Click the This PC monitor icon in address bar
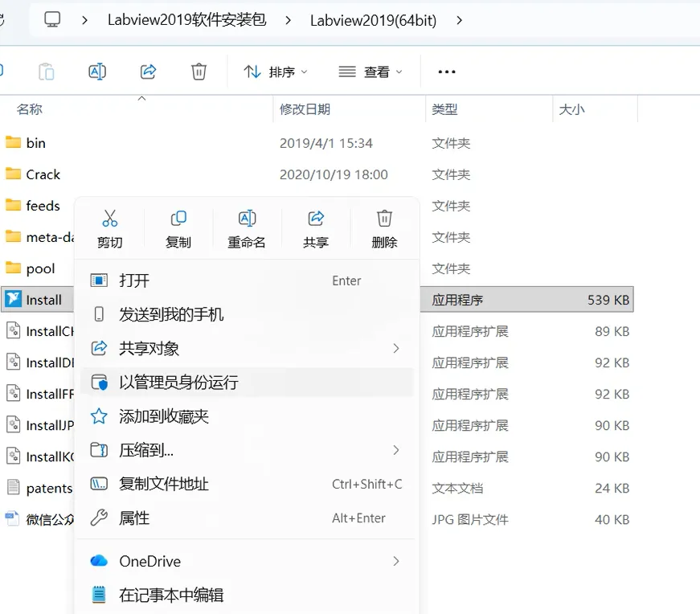This screenshot has height=614, width=700. click(52, 19)
